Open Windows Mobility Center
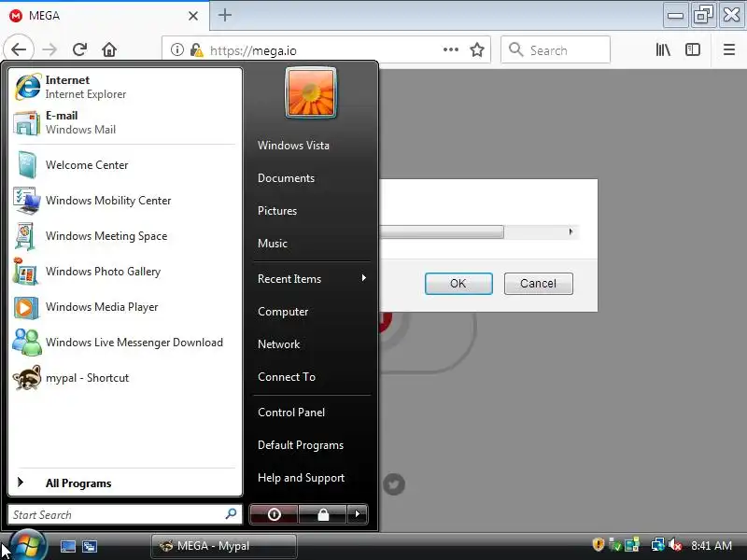The height and width of the screenshot is (560, 747). [125, 201]
